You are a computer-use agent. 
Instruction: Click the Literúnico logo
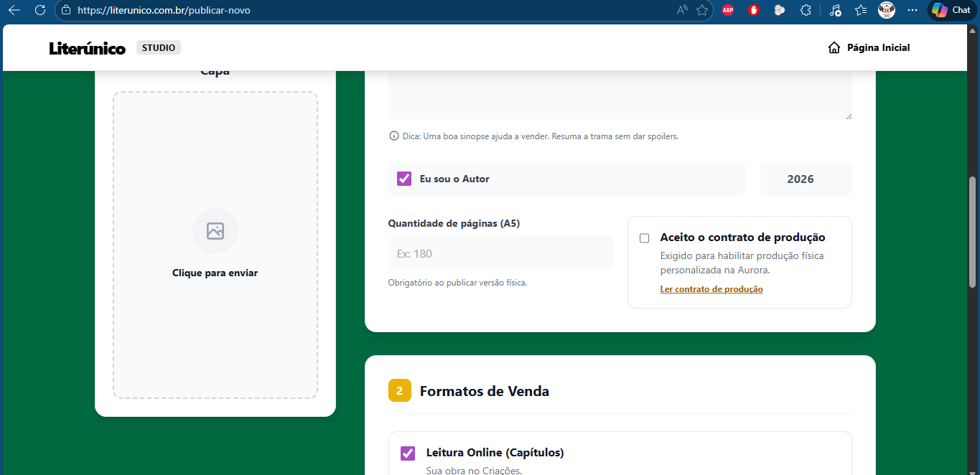tap(87, 48)
